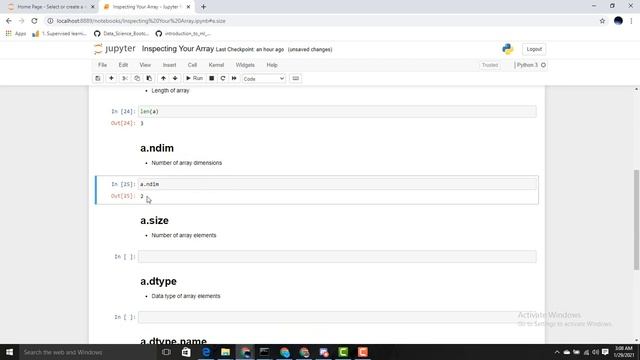Click empty code cell under a.dtype
Viewport: 640px width, 360px height.
337,317
